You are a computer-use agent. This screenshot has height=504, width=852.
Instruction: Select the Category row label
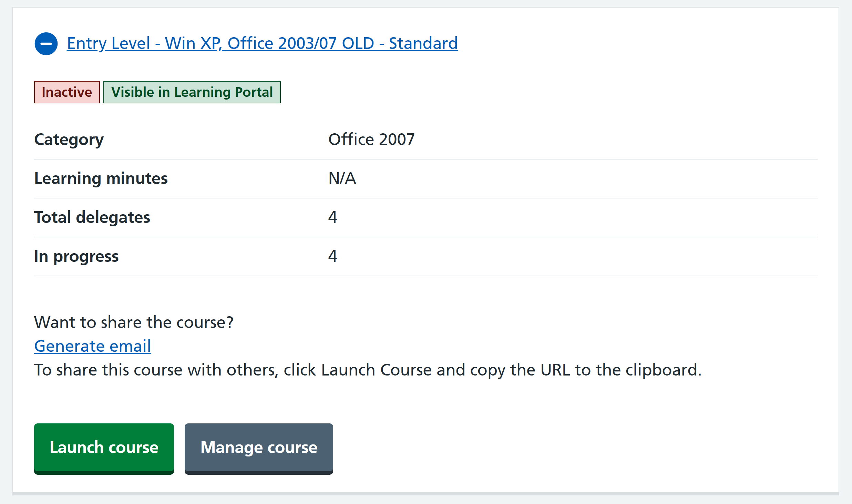pyautogui.click(x=69, y=140)
